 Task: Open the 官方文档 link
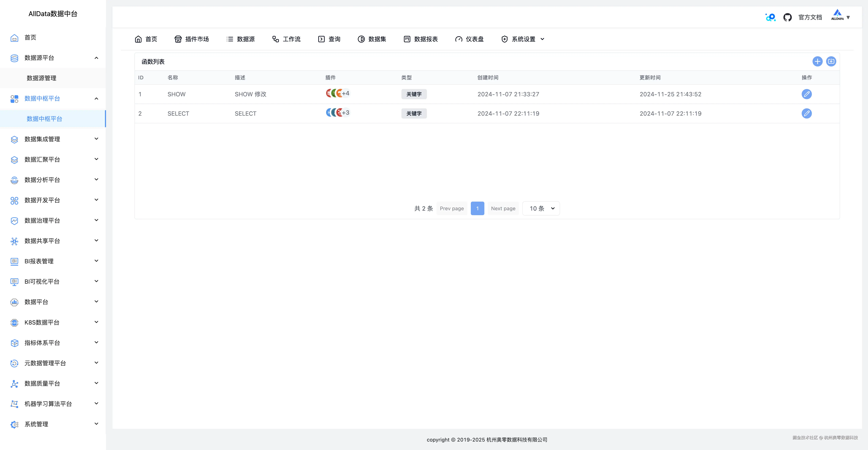pos(810,17)
